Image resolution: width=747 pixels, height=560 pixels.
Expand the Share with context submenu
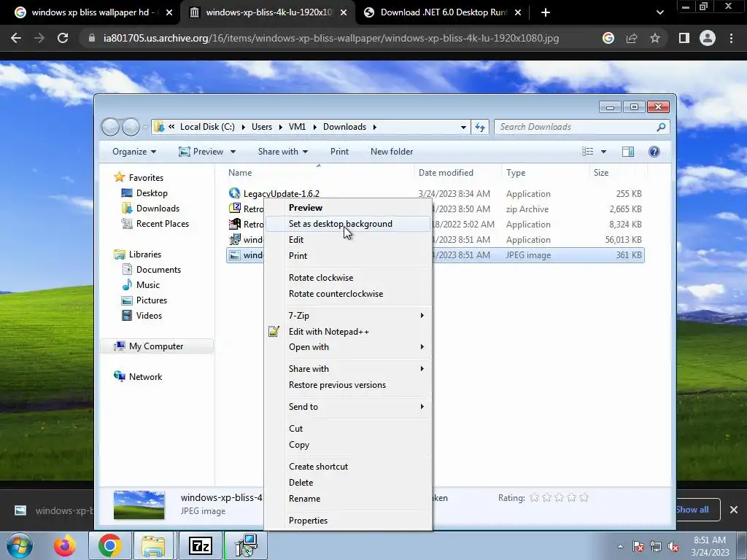click(348, 369)
